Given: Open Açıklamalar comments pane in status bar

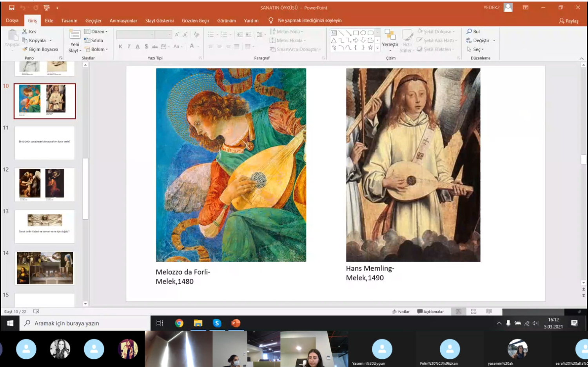Looking at the screenshot, I should (430, 312).
